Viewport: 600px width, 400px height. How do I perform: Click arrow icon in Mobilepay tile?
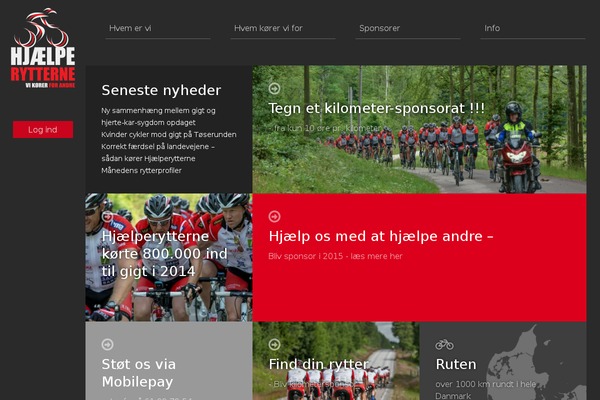click(107, 344)
